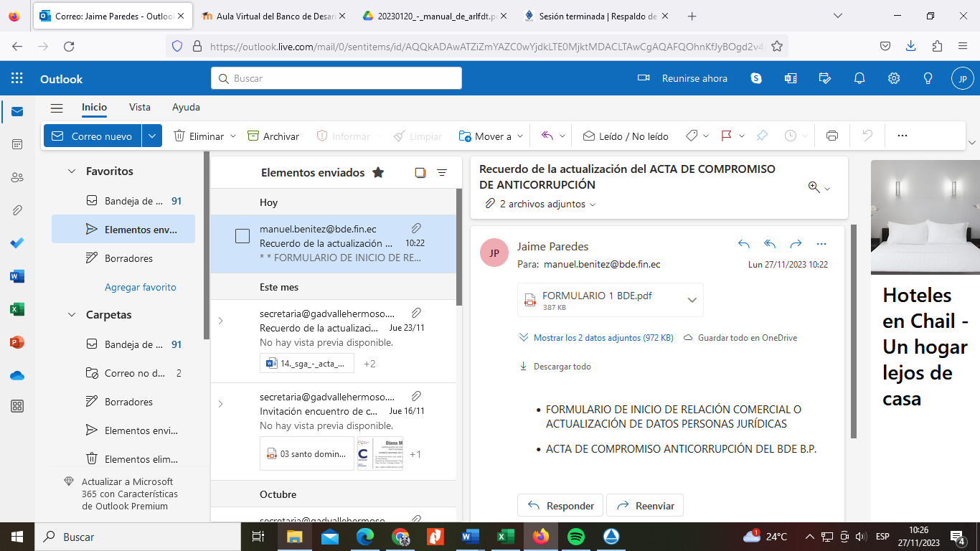Image resolution: width=980 pixels, height=551 pixels.
Task: Open dropdown for FORMULARIO 1 BDE.pdf attachment
Action: [x=692, y=300]
